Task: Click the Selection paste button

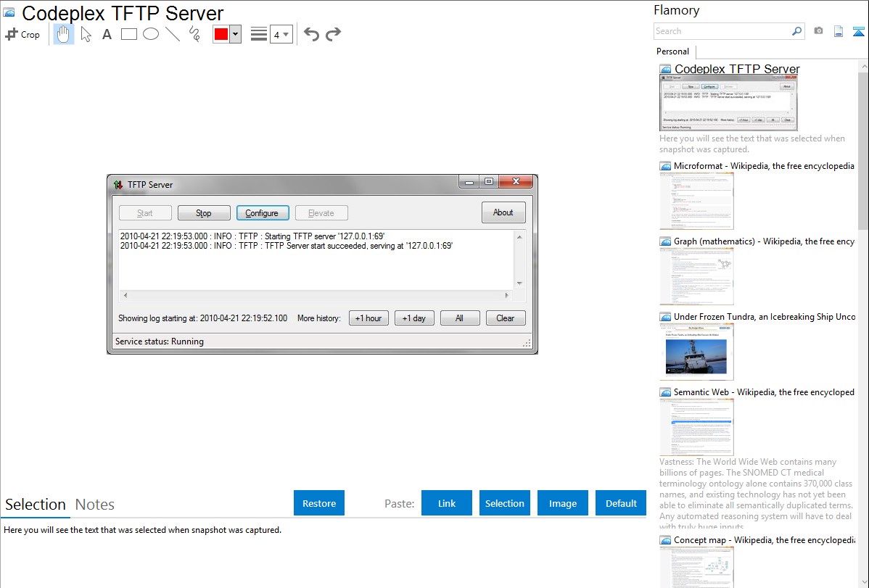Action: [505, 503]
